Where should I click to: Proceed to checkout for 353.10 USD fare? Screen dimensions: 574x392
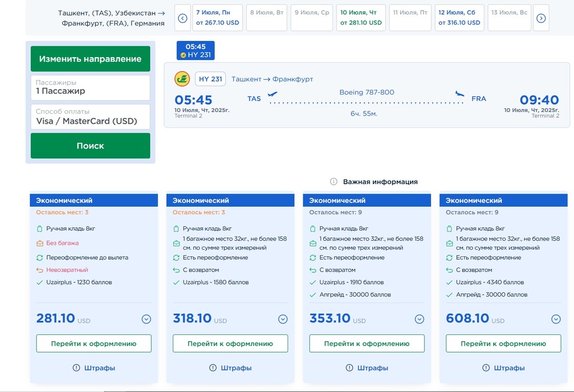[367, 343]
